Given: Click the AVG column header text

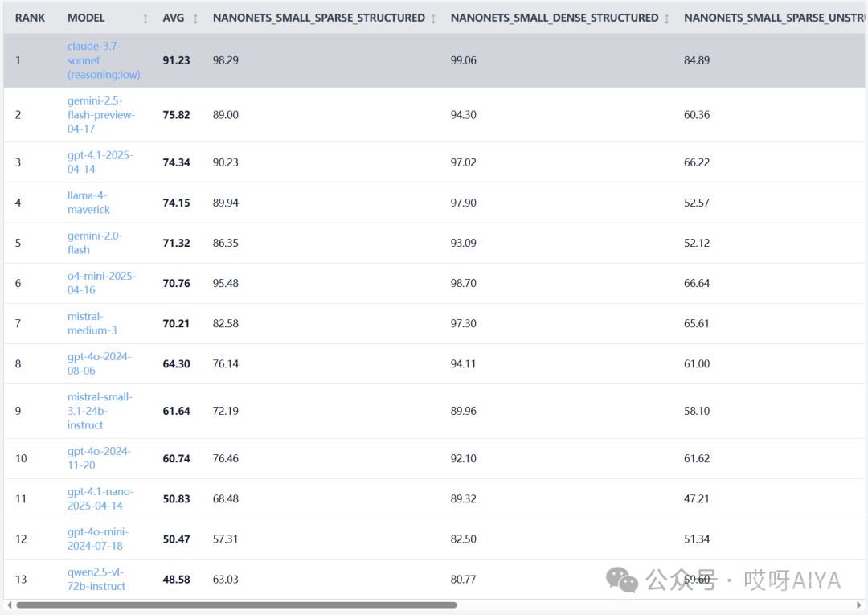Looking at the screenshot, I should (174, 18).
